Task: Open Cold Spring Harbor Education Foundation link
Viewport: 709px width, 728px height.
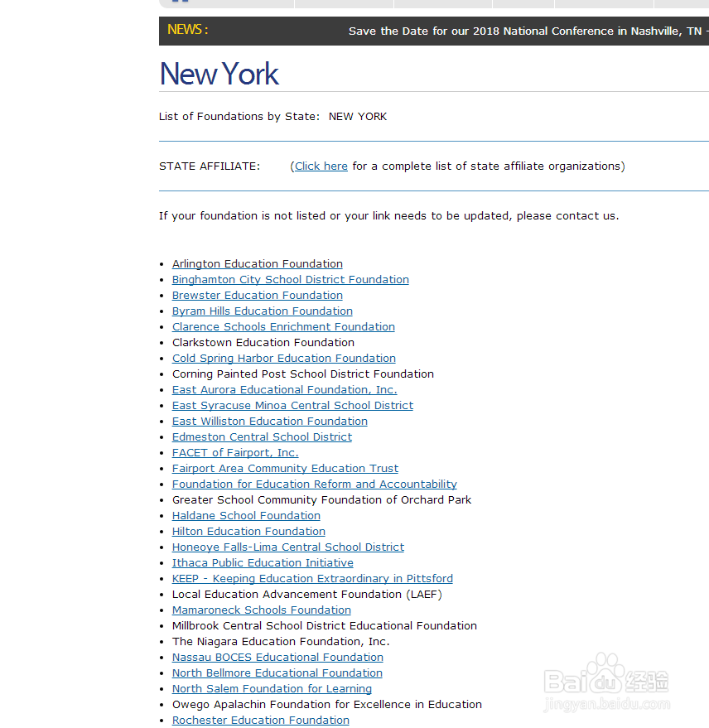Action: (x=284, y=359)
